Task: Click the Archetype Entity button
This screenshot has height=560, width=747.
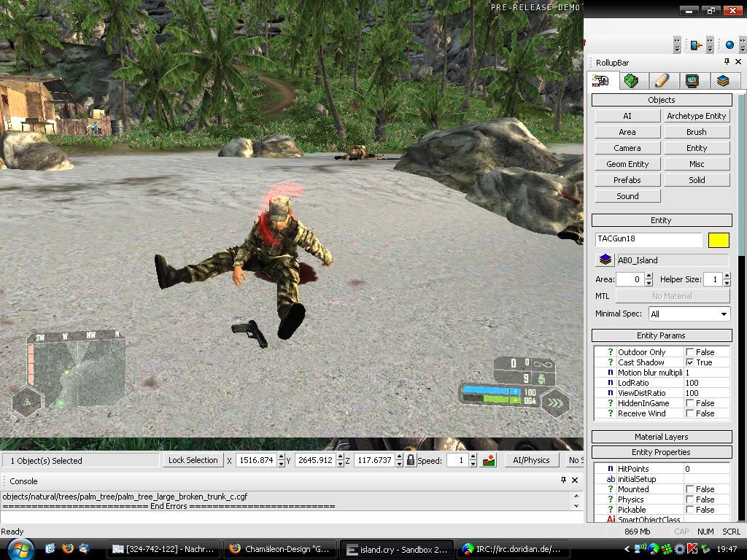Action: click(697, 116)
